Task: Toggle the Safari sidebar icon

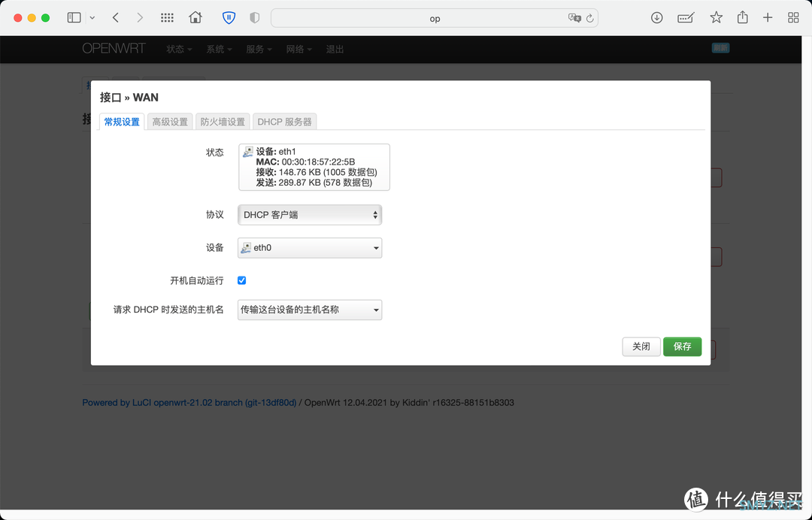Action: click(74, 17)
